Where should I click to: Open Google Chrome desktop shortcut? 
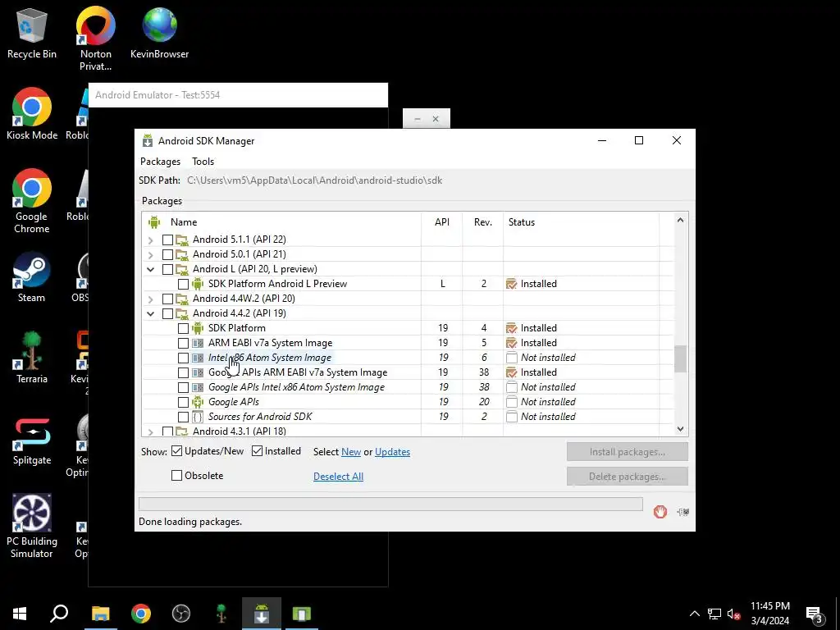pyautogui.click(x=32, y=201)
